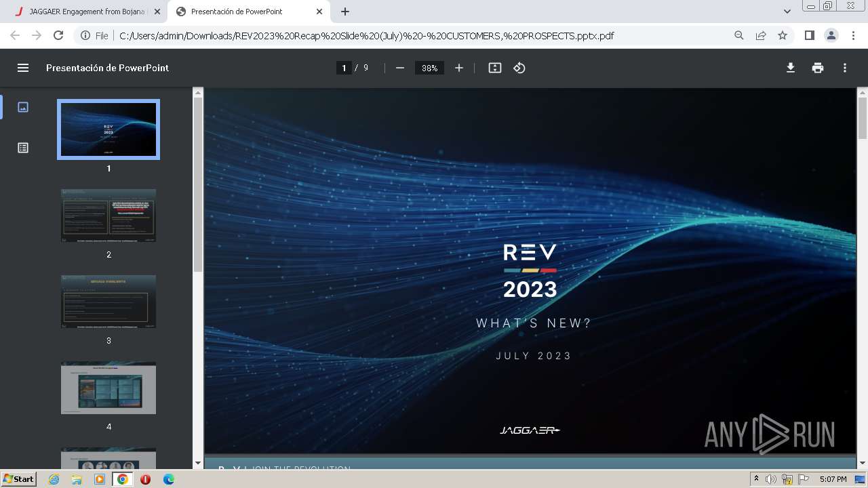Open a new browser tab
Screen dimensions: 868x488
tap(345, 12)
